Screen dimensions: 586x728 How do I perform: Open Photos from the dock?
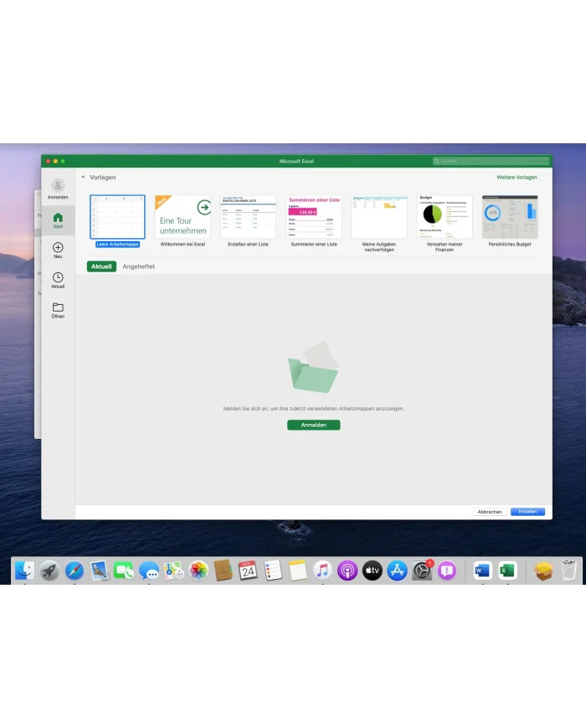[x=198, y=571]
